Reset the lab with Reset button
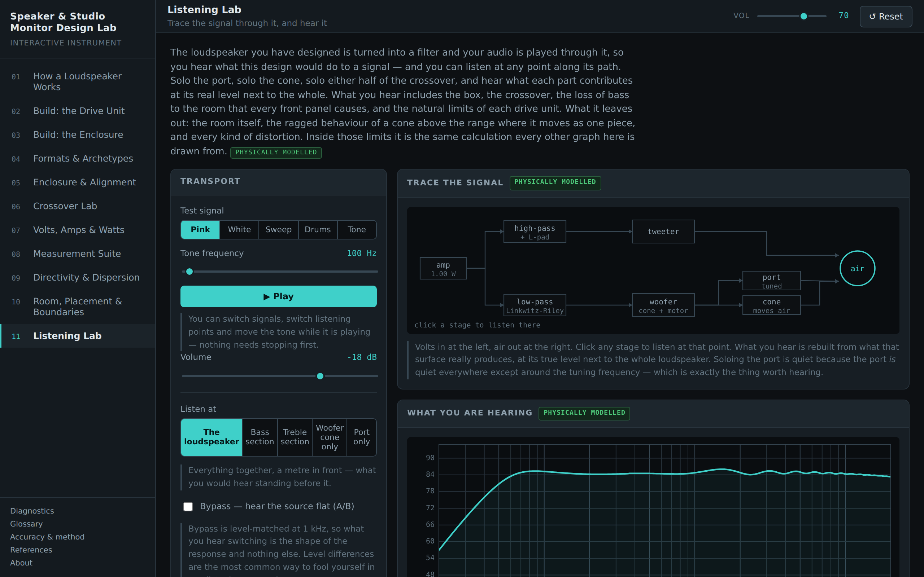The image size is (924, 577). (x=886, y=17)
